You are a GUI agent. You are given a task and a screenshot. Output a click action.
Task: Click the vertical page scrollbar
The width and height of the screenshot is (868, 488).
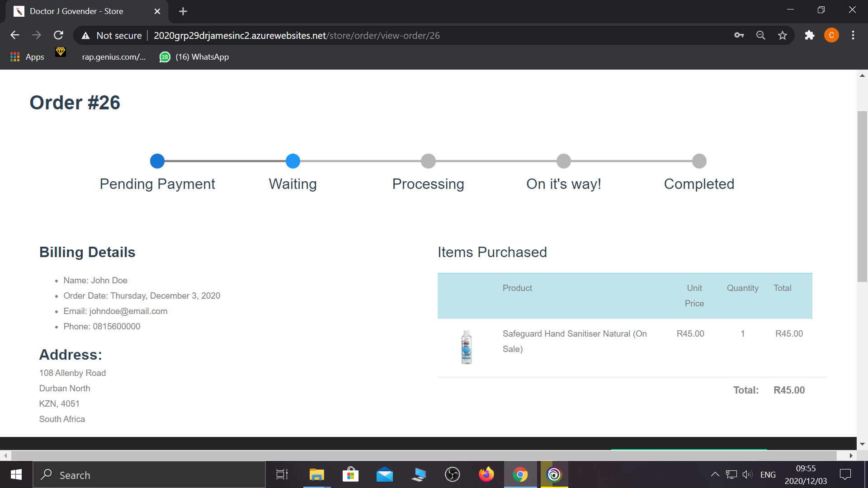[x=862, y=197]
